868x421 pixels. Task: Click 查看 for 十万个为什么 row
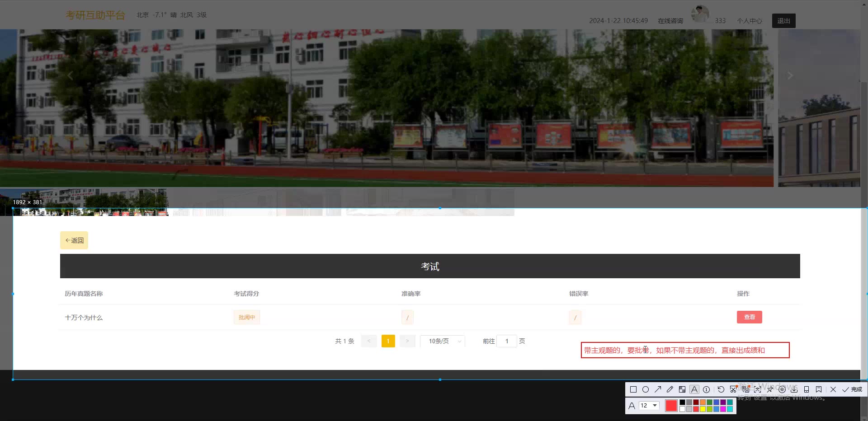pyautogui.click(x=749, y=317)
